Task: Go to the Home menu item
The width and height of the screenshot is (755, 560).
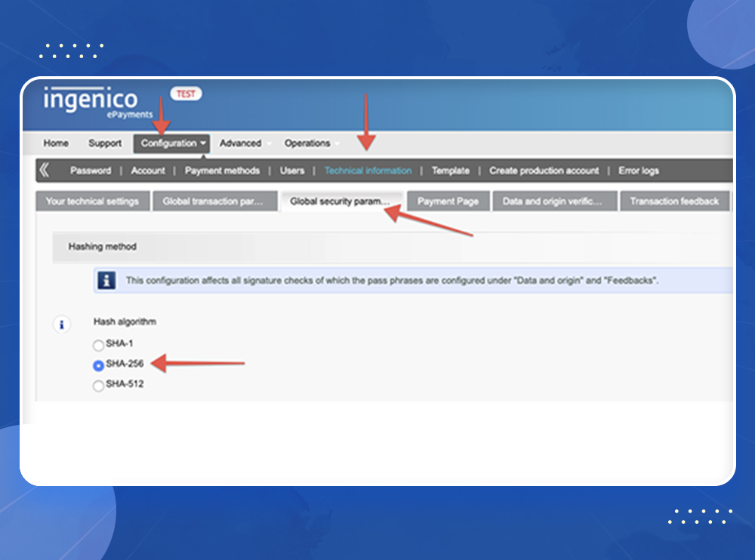Action: coord(56,143)
